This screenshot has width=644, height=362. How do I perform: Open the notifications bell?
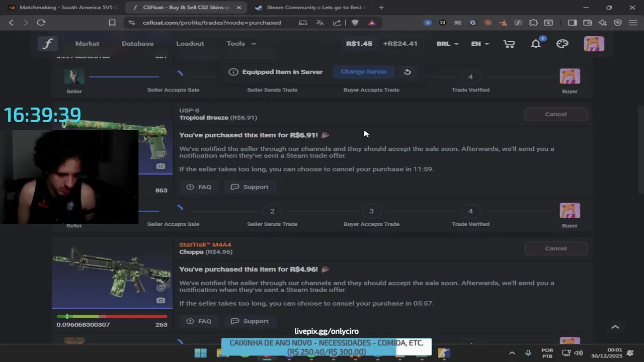pos(536,44)
